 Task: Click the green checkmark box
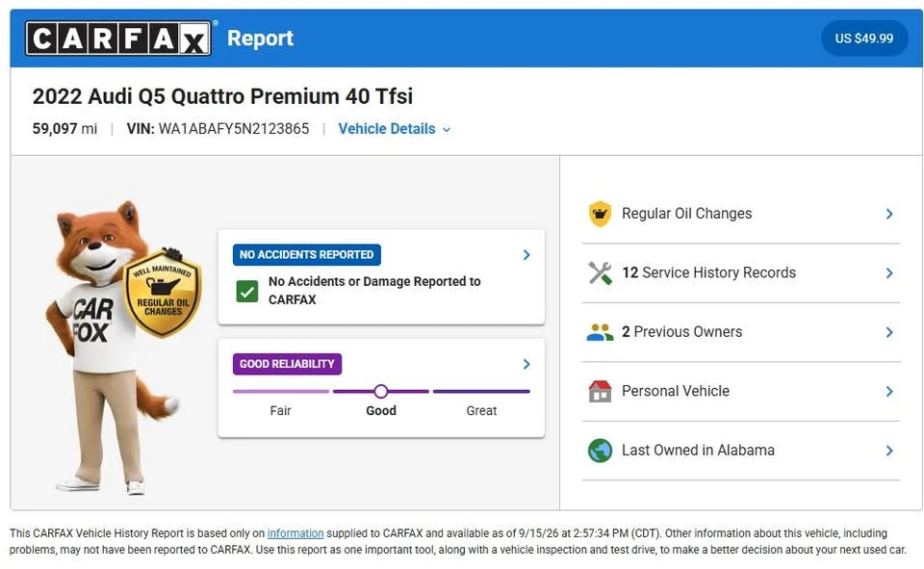coord(247,291)
